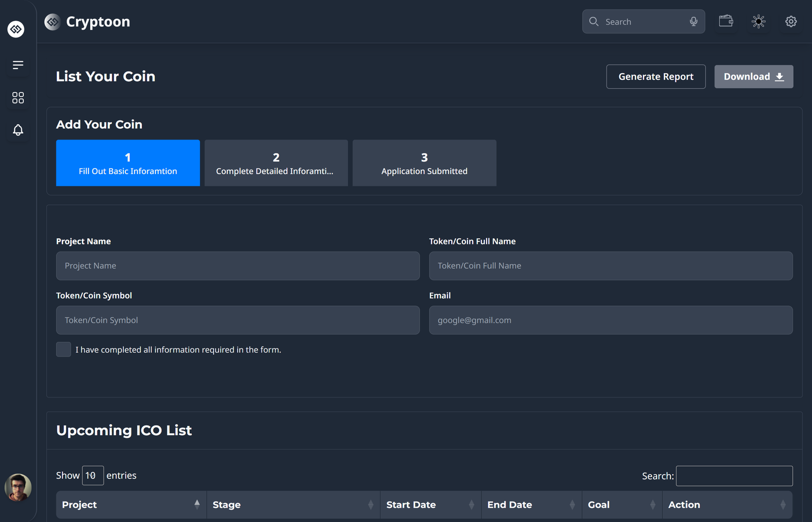Viewport: 812px width, 522px height.
Task: Check the completed information confirmation checkbox
Action: [63, 349]
